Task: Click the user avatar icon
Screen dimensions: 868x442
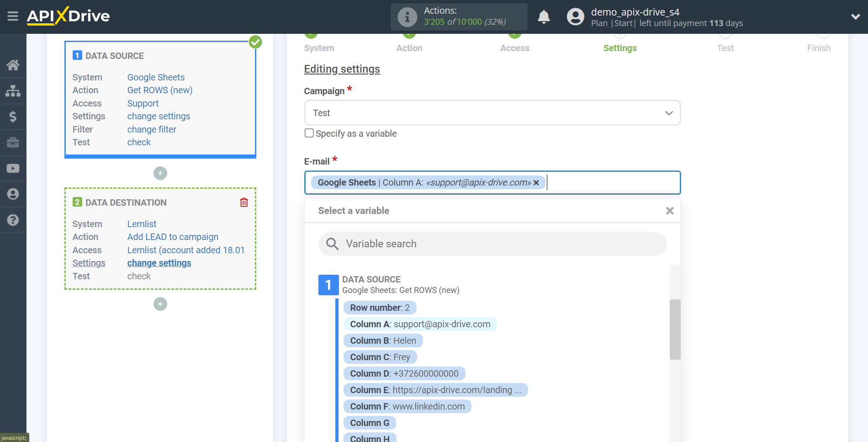Action: click(575, 17)
